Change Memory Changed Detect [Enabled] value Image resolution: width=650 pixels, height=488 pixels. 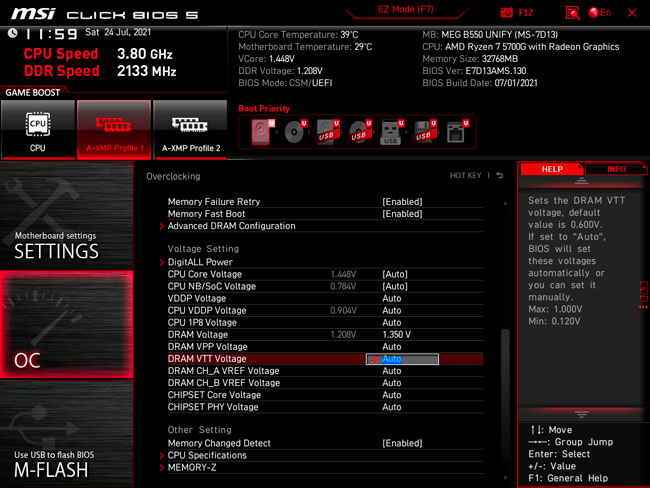tap(402, 443)
